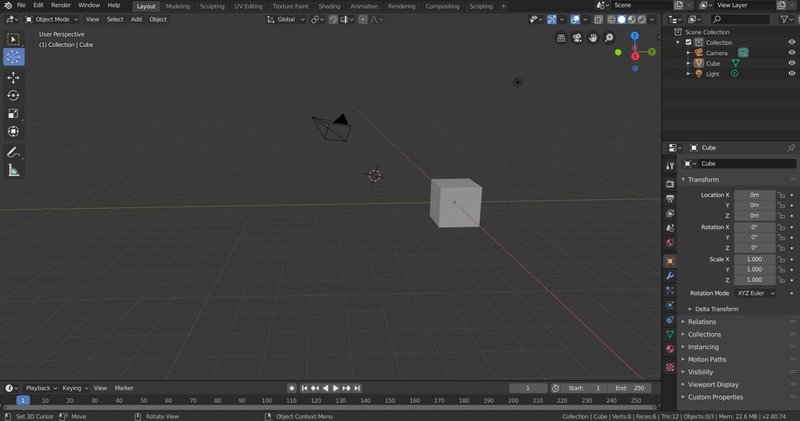
Task: Switch to the Shading workspace tab
Action: click(329, 6)
